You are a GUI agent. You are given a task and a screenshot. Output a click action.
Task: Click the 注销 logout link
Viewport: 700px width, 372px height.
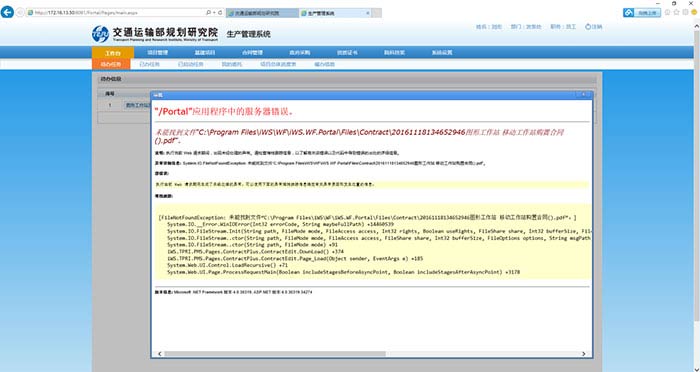[594, 27]
